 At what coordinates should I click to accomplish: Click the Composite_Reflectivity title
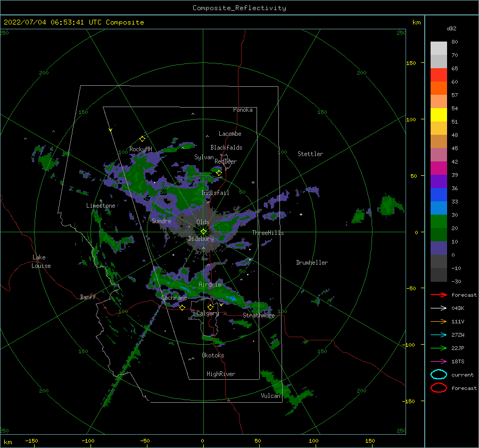pos(239,8)
